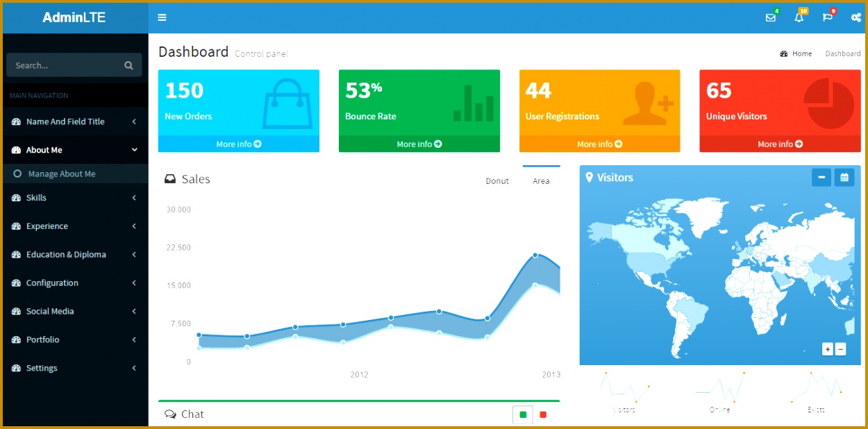This screenshot has height=429, width=868.
Task: Open the settings gears icon
Action: click(856, 17)
